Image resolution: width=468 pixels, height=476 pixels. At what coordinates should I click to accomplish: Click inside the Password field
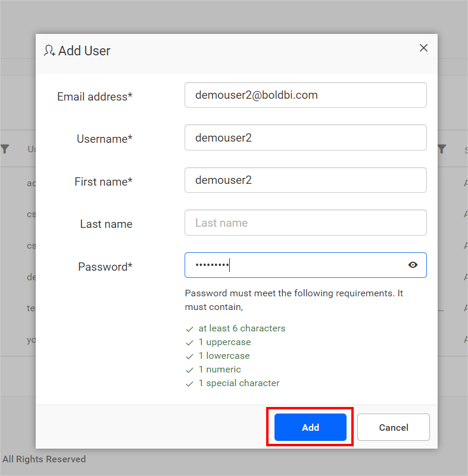pyautogui.click(x=305, y=265)
